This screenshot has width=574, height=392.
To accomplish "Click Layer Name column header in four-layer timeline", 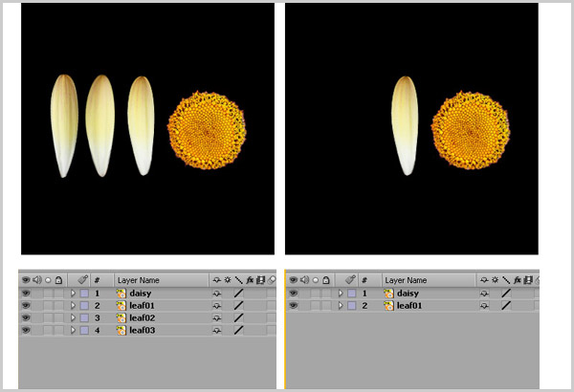I will click(x=139, y=280).
